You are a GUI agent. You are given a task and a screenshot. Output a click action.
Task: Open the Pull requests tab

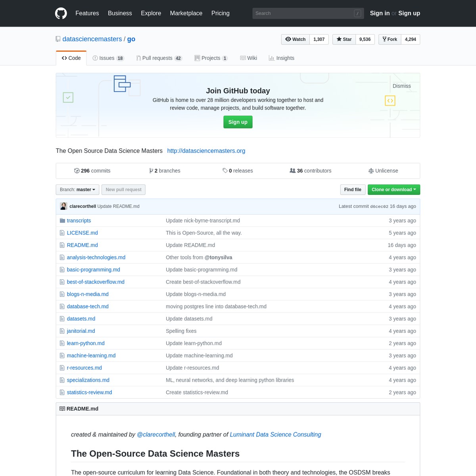click(159, 58)
